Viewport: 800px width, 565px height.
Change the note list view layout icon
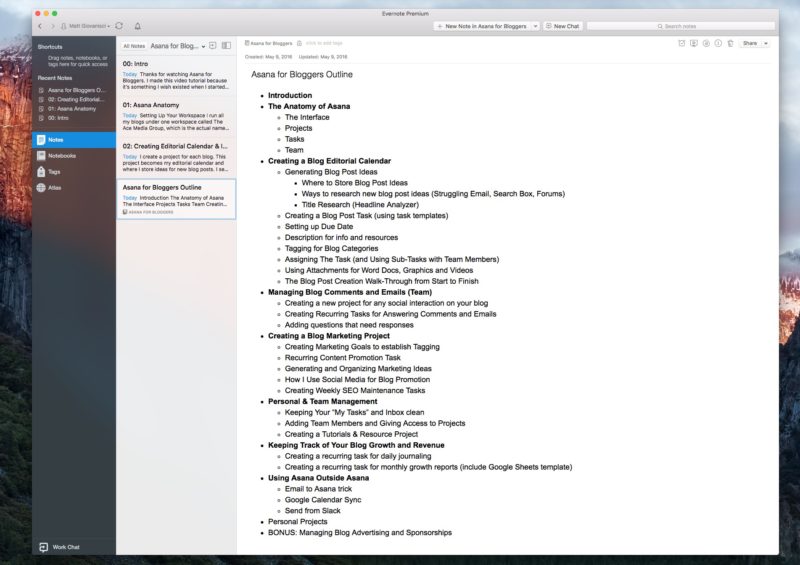(x=227, y=45)
